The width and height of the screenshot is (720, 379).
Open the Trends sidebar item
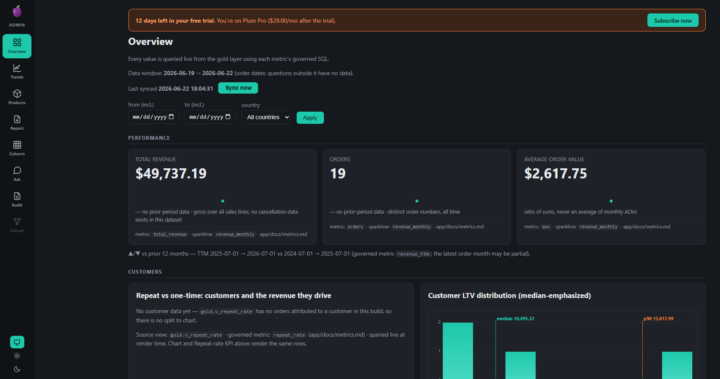[x=17, y=72]
